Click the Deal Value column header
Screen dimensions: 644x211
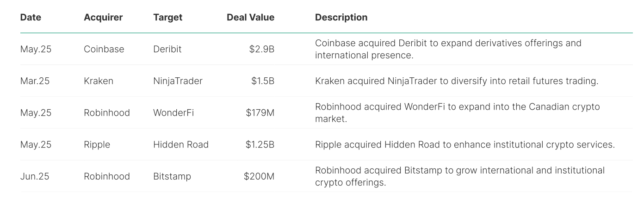click(x=250, y=18)
